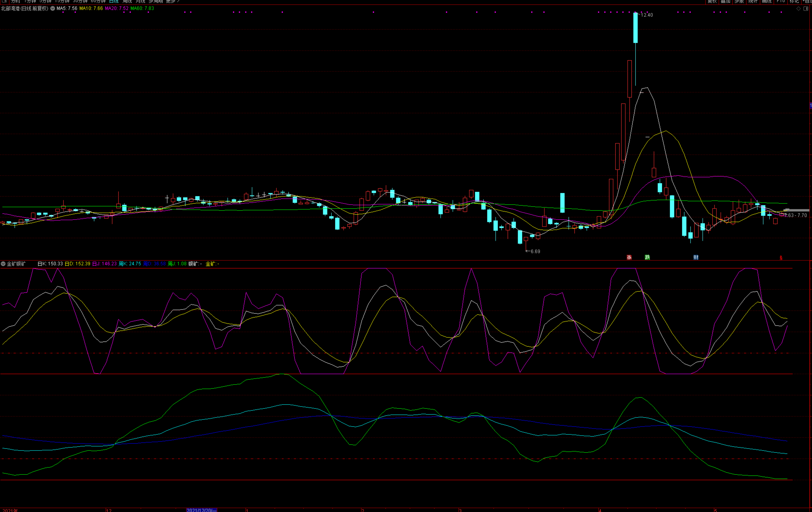Screen dimensions: 812x512
Task: Click the 统计 statistics button
Action: pyautogui.click(x=753, y=1)
